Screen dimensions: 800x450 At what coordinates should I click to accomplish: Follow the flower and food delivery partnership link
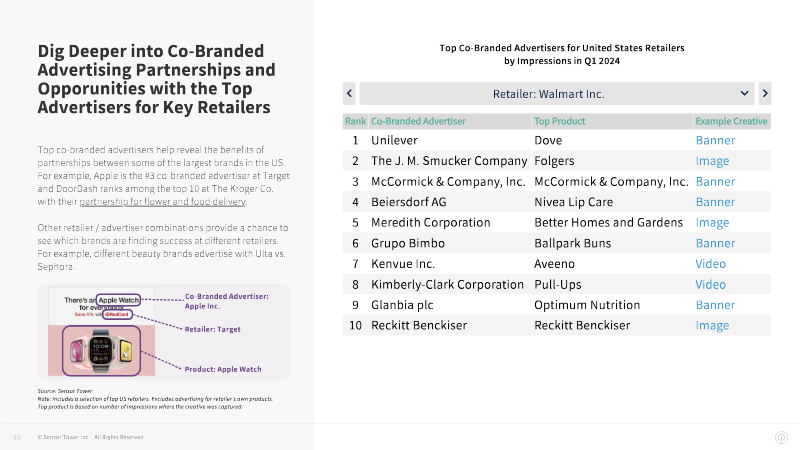click(162, 202)
